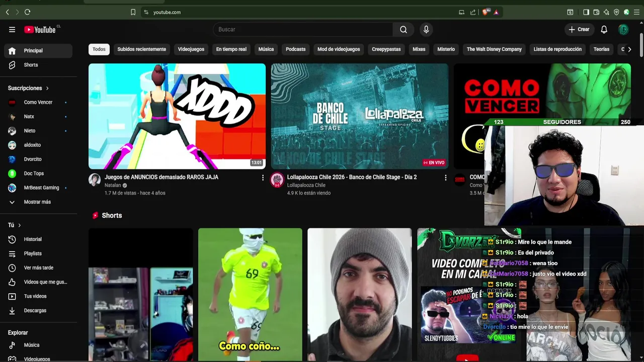
Task: Click the share page icon
Action: (x=473, y=12)
